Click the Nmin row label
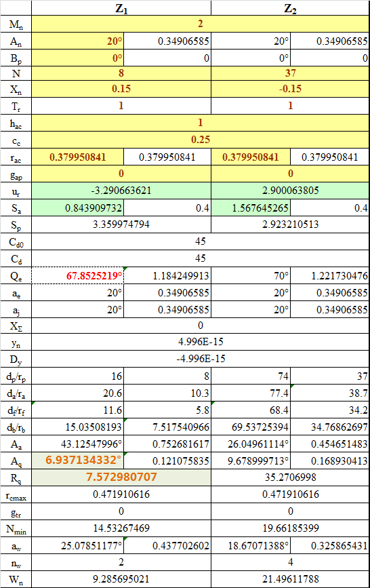The width and height of the screenshot is (370, 588). 16,529
